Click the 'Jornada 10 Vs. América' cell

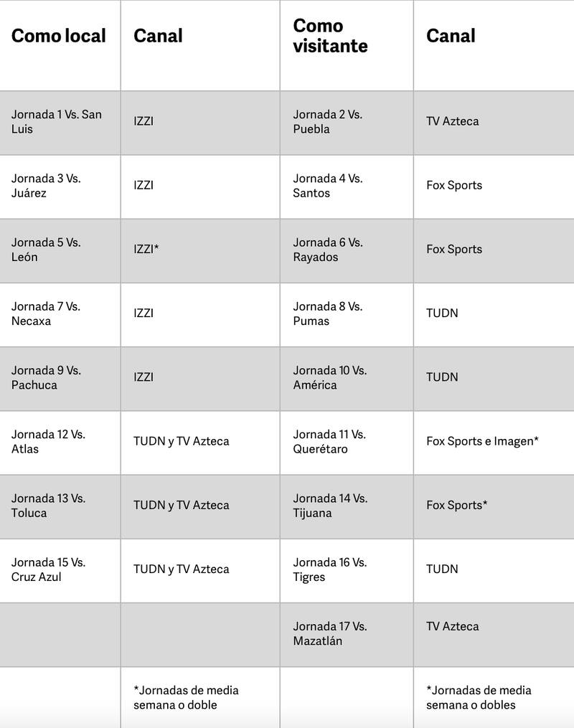pos(329,377)
